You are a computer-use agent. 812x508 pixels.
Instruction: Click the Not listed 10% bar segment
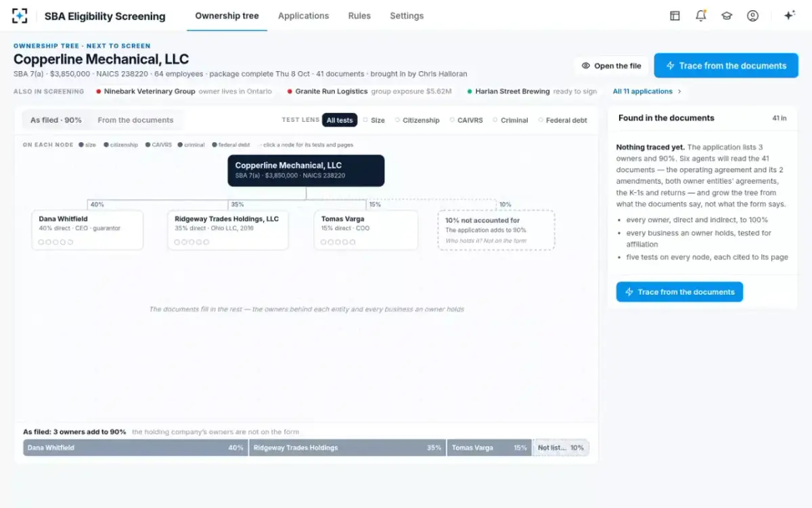pyautogui.click(x=560, y=448)
